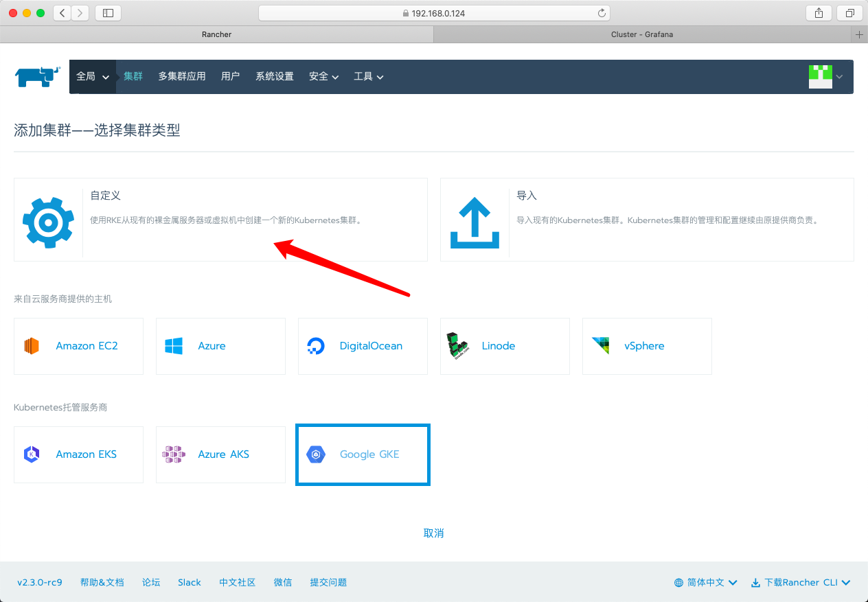
Task: Click the Amazon EC2 orange icon
Action: 32,346
